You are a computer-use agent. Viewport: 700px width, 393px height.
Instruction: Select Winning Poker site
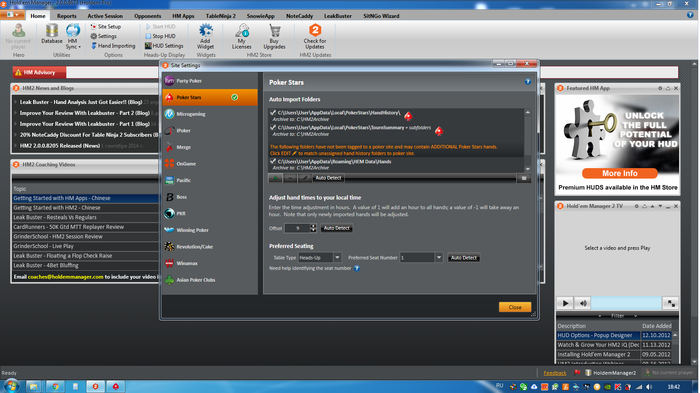[210, 230]
